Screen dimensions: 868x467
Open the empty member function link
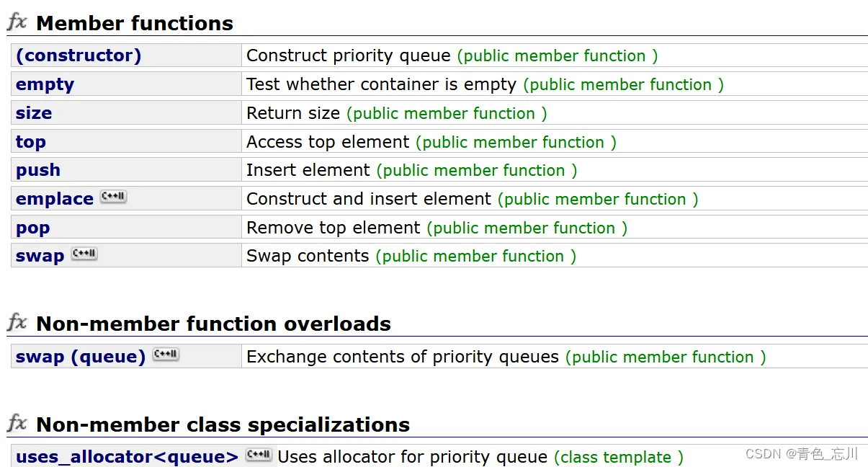(45, 84)
